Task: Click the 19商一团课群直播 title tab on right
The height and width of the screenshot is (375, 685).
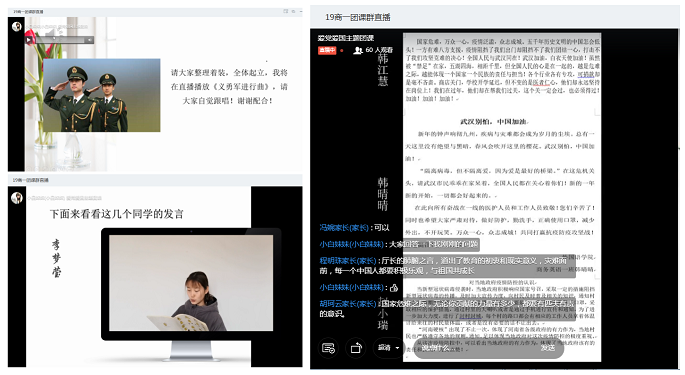Action: tap(357, 17)
